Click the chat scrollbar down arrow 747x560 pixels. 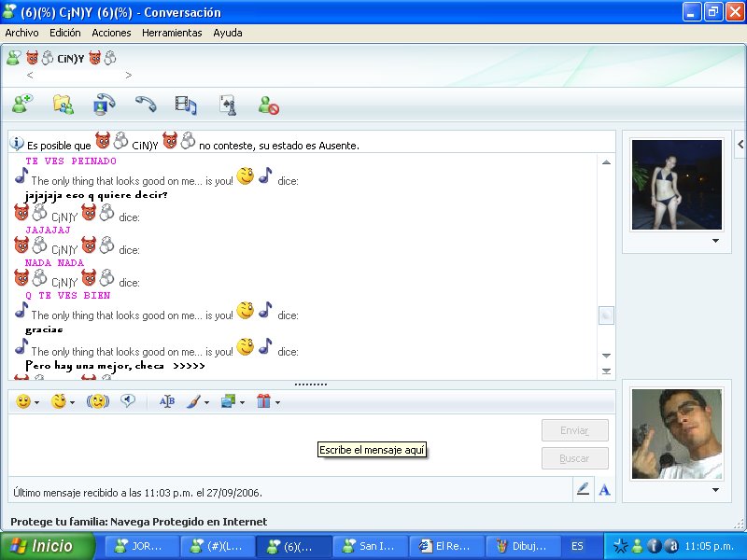tap(606, 356)
